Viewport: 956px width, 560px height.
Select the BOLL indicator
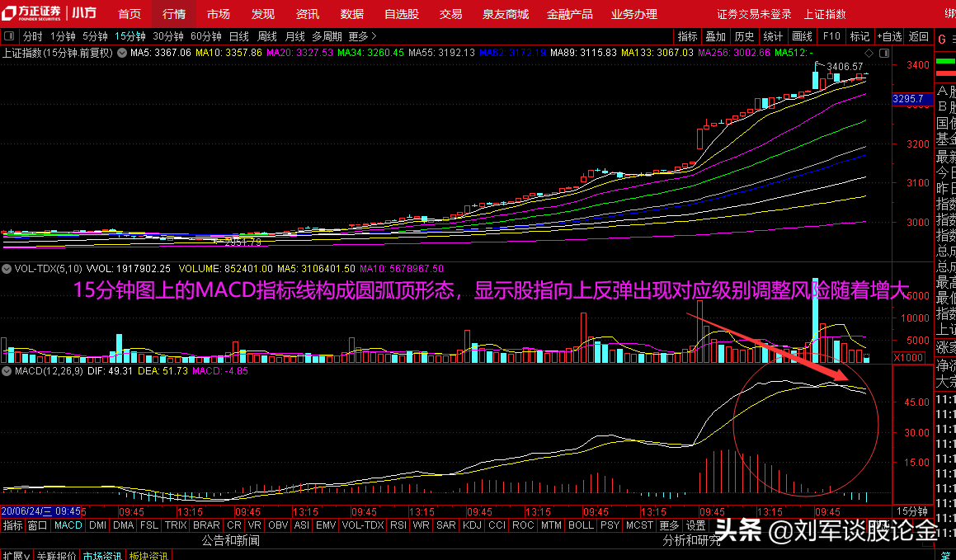(581, 525)
